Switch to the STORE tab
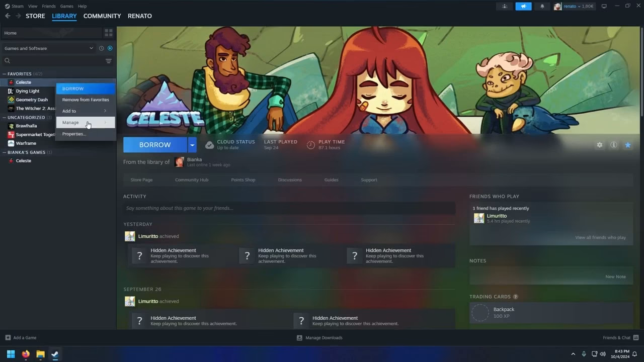The image size is (644, 362). pos(35,16)
